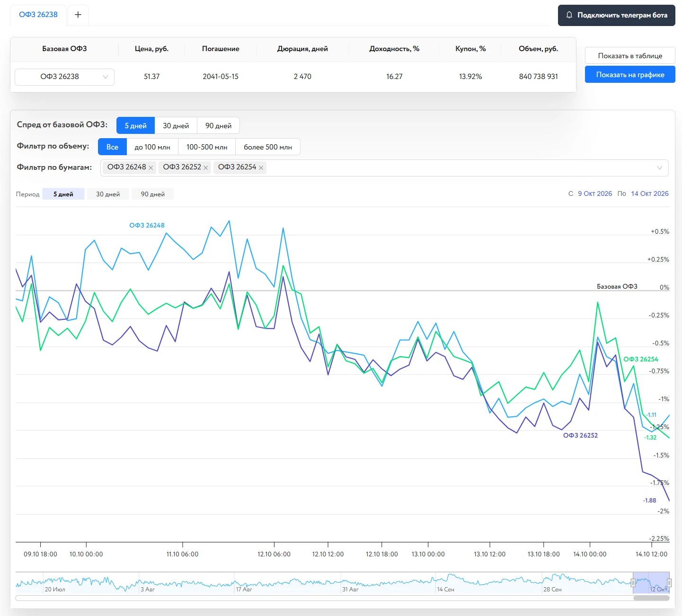Open the ОФЗ 26238 base bond dropdown
The height and width of the screenshot is (616, 682).
point(64,77)
